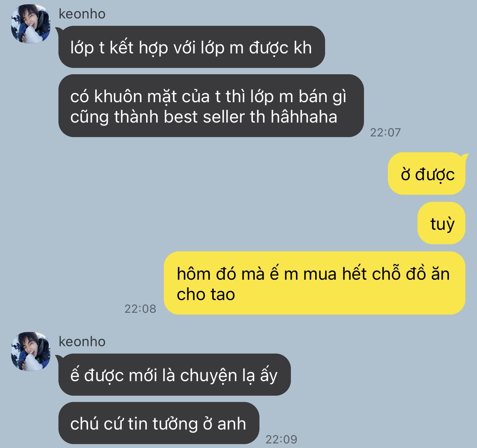The image size is (477, 448).
Task: Click the 22:09 timestamp
Action: pyautogui.click(x=281, y=439)
